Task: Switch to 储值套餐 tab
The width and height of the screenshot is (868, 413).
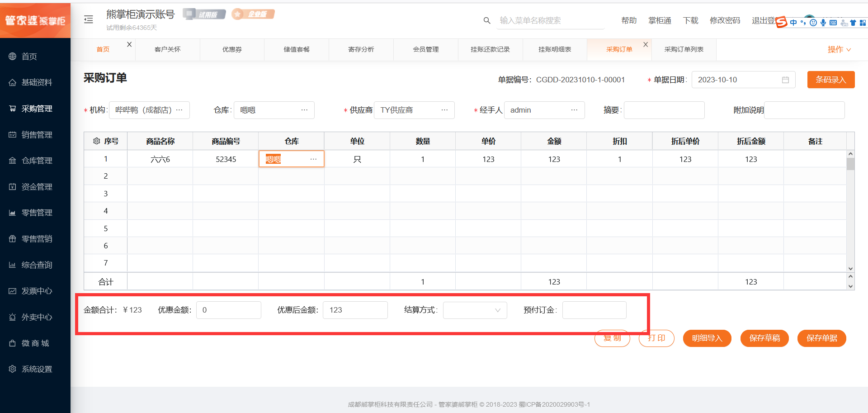Action: click(297, 49)
